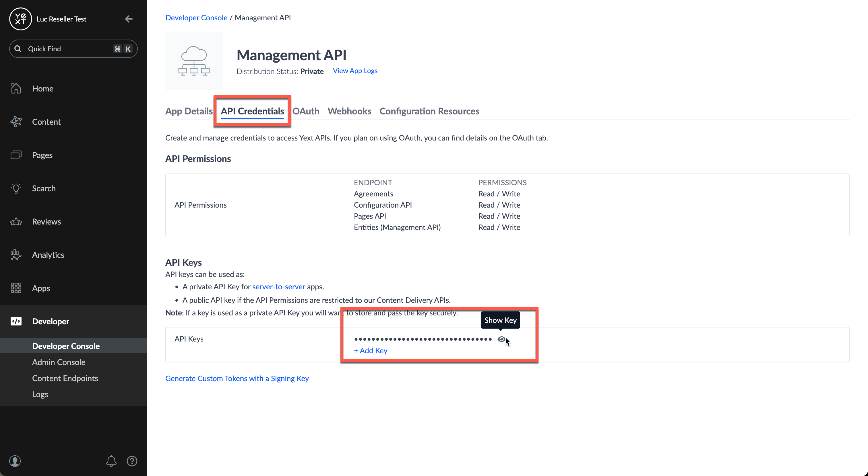The image size is (868, 476).
Task: Select Developer Console submenu item
Action: click(73, 346)
